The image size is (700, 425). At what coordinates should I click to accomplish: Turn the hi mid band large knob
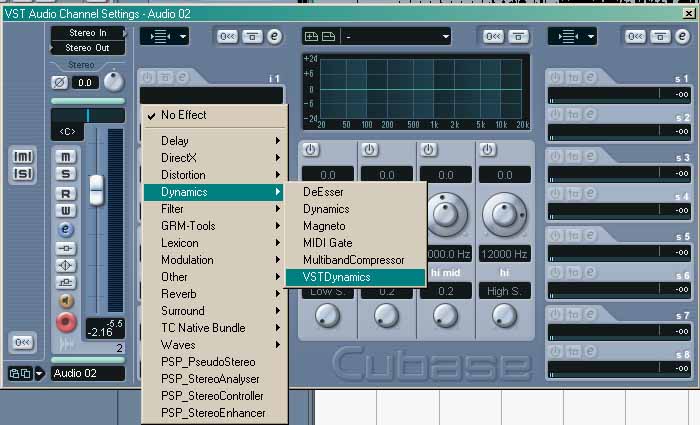[x=446, y=215]
